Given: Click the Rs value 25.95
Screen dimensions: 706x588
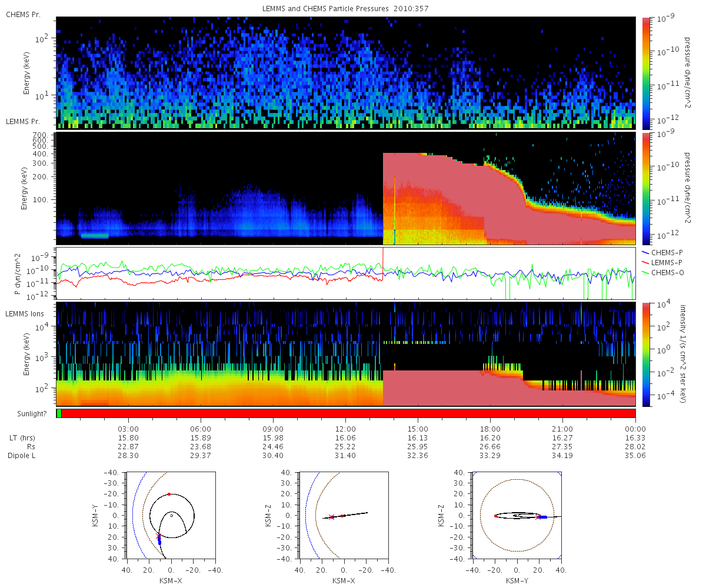Looking at the screenshot, I should (x=418, y=446).
